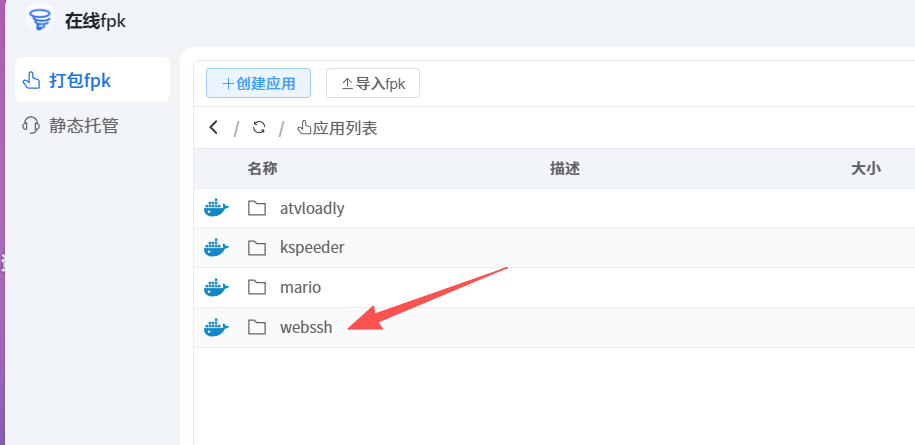915x445 pixels.
Task: Click the Docker whale icon for mario
Action: click(x=216, y=287)
